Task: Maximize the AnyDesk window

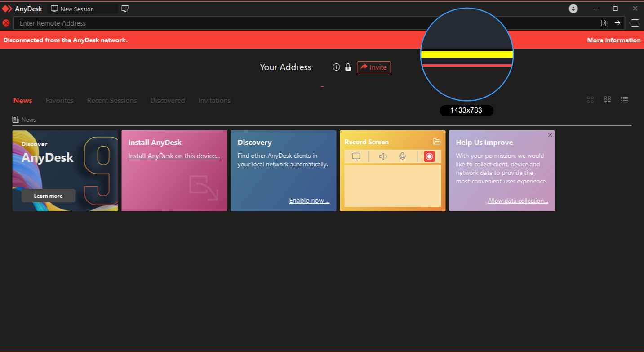Action: 616,9
